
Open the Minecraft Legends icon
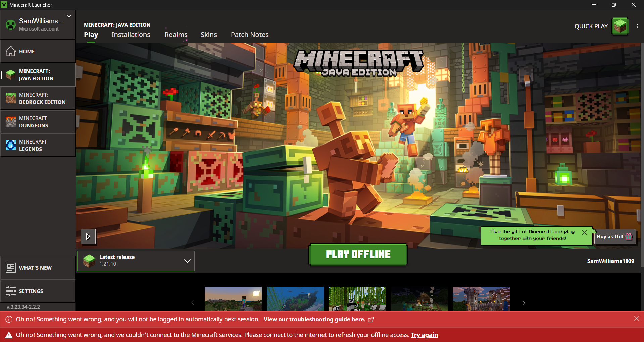pyautogui.click(x=11, y=145)
